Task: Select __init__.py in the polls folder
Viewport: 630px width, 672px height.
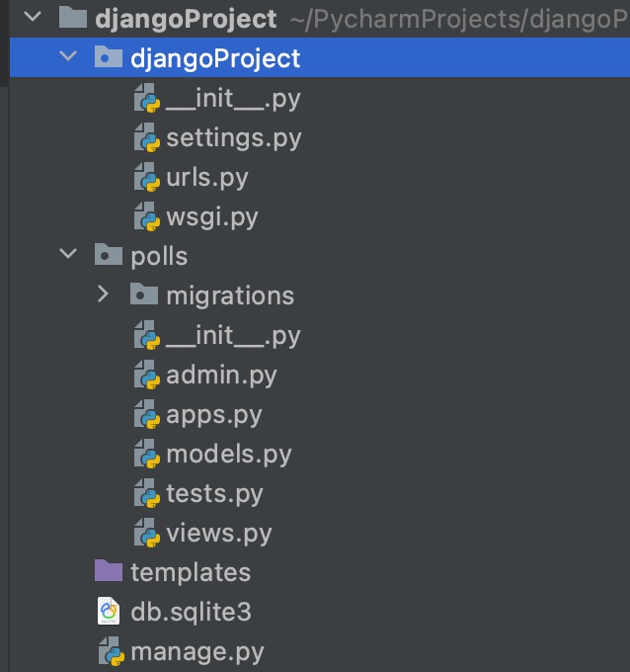Action: click(233, 336)
